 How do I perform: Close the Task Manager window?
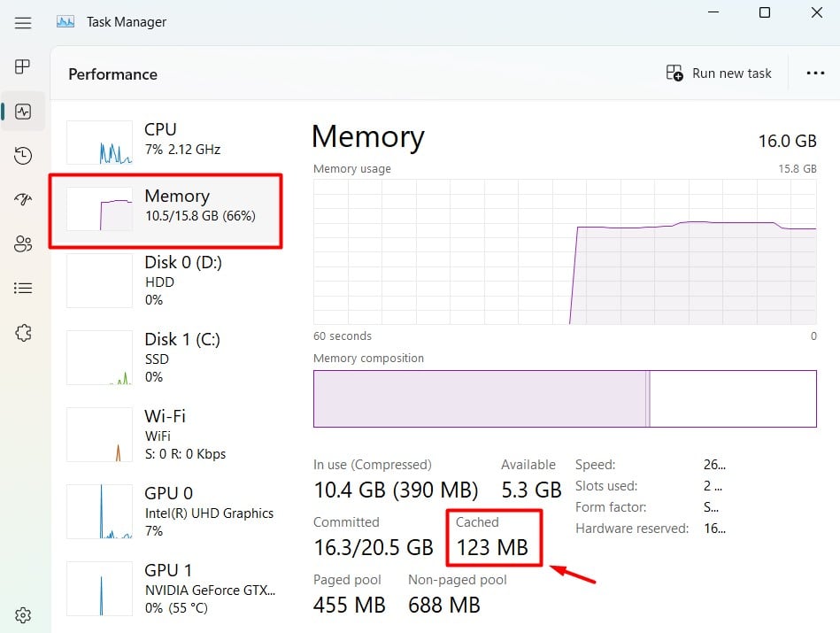[x=816, y=12]
